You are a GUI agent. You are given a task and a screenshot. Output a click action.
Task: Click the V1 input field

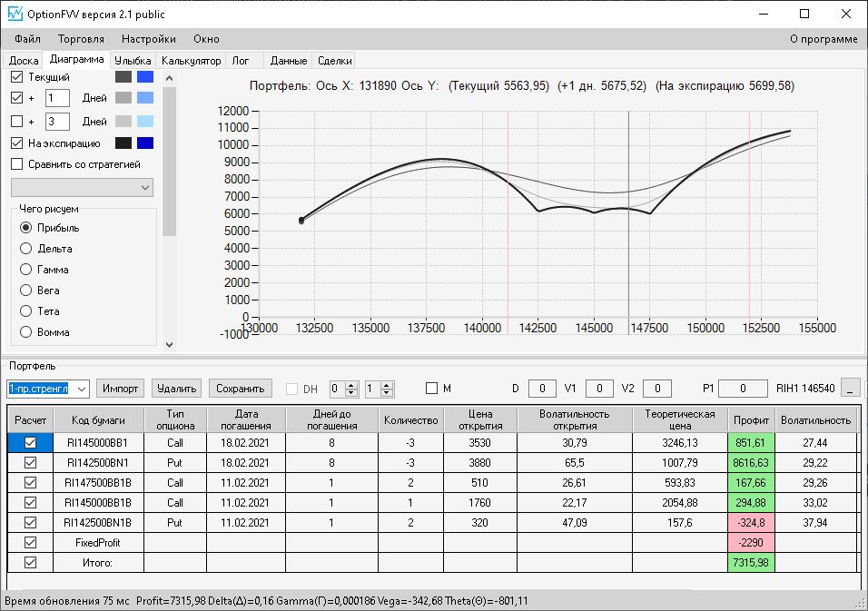pos(599,389)
